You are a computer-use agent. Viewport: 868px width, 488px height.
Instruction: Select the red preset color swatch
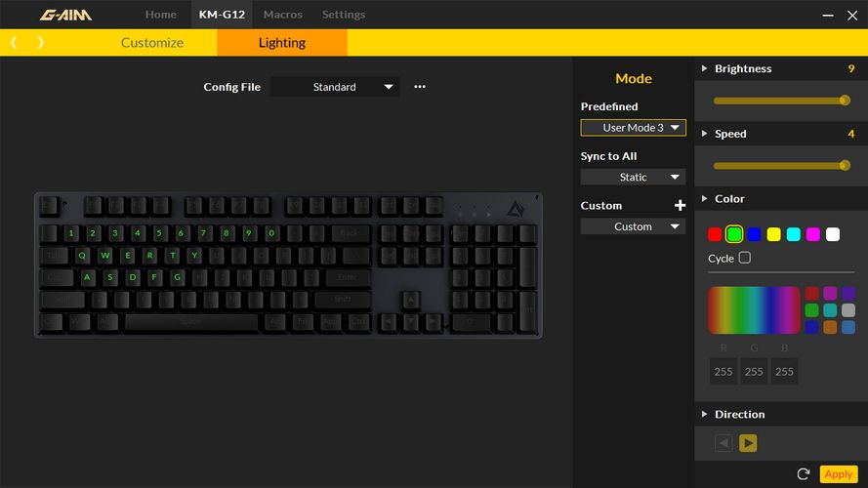click(x=715, y=234)
